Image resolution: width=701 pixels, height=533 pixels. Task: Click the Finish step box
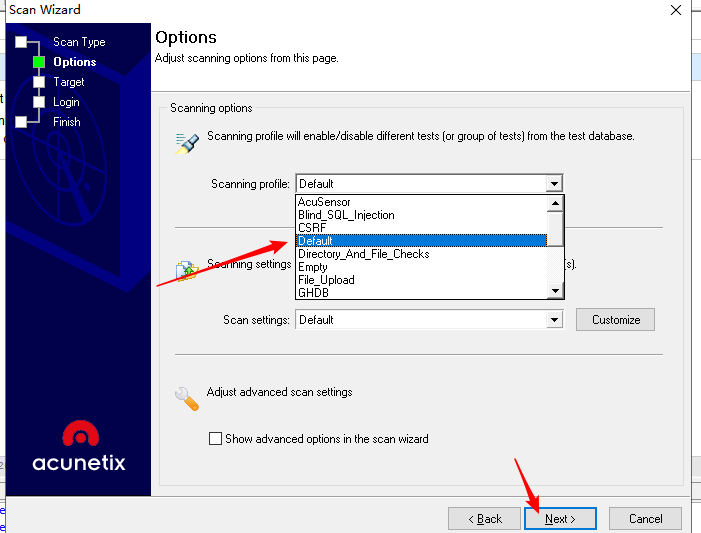(21, 122)
